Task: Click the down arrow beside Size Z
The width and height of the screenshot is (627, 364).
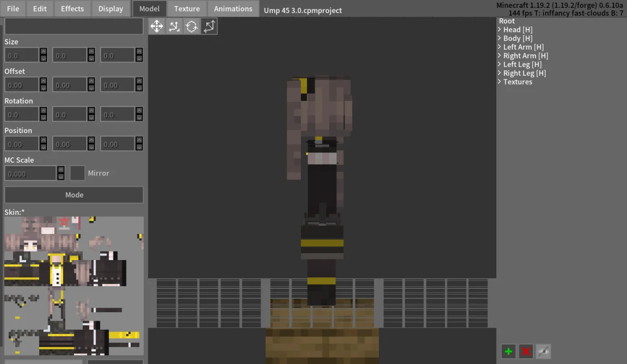Action: (139, 59)
